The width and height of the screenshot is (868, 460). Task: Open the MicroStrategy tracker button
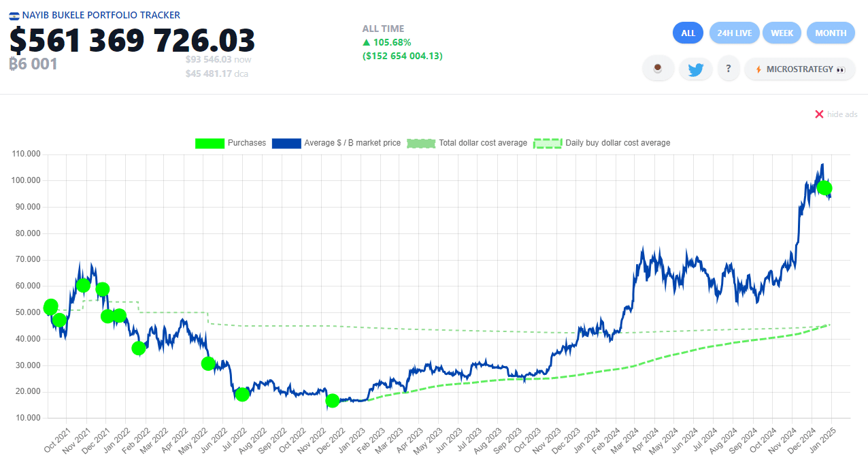tap(800, 69)
